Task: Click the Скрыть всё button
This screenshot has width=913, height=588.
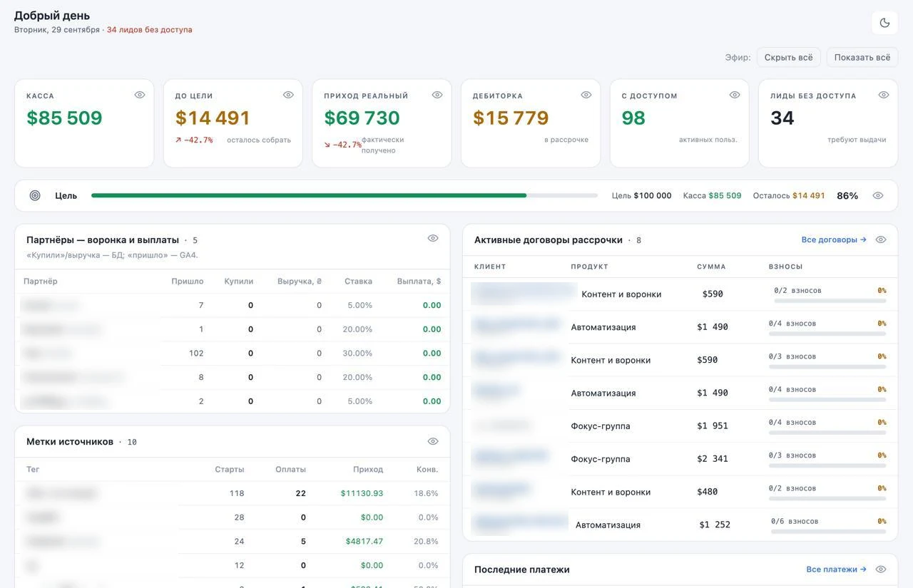Action: (x=789, y=57)
